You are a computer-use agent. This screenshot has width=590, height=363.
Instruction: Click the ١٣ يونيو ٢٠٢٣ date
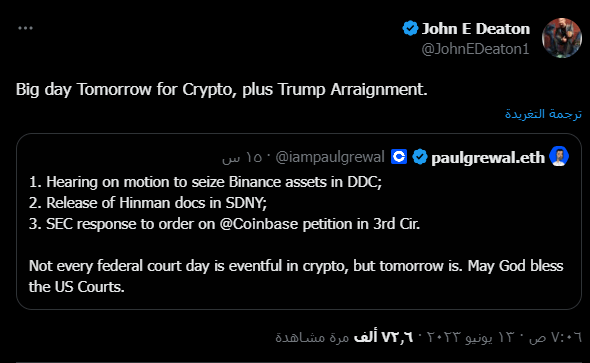point(472,337)
